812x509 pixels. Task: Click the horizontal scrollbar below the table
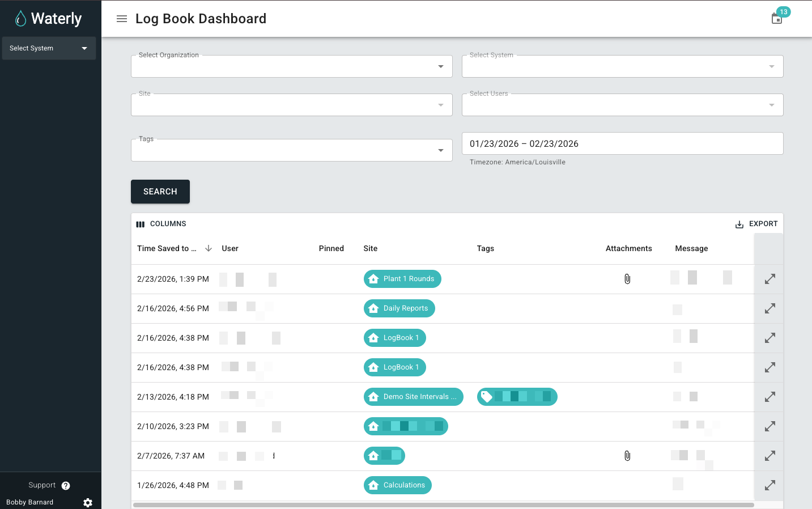[x=443, y=504]
